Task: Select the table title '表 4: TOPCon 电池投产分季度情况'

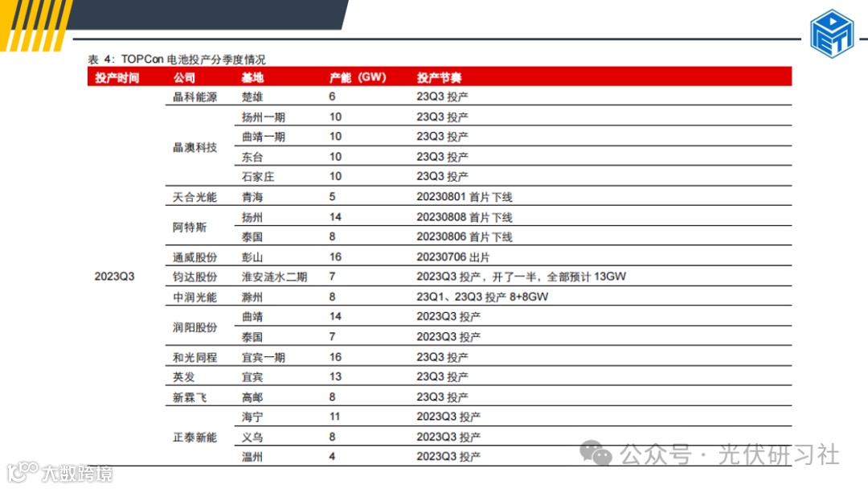Action: click(177, 60)
